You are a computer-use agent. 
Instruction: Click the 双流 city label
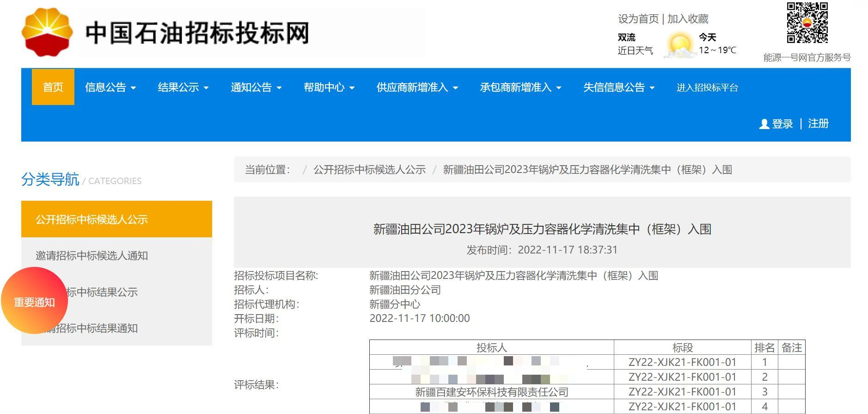tap(627, 37)
